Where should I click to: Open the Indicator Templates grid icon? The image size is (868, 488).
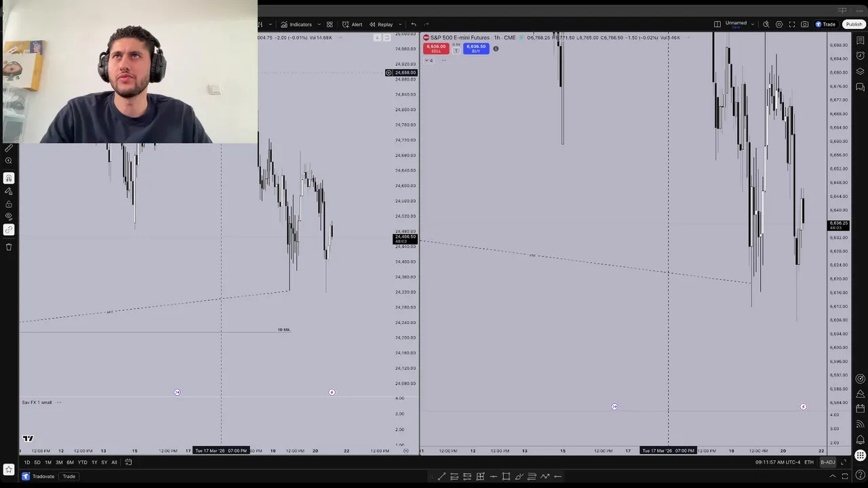point(330,24)
